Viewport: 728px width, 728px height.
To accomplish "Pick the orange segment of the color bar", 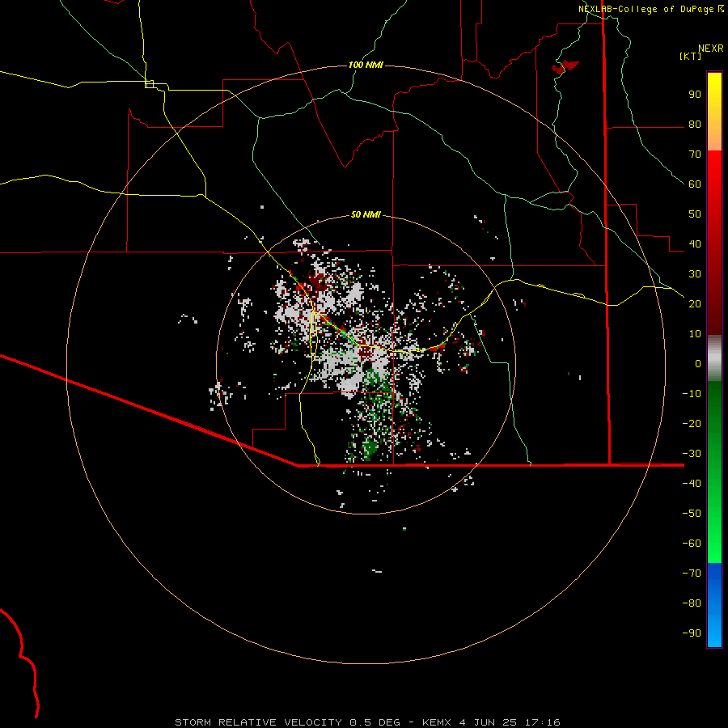I will point(714,138).
